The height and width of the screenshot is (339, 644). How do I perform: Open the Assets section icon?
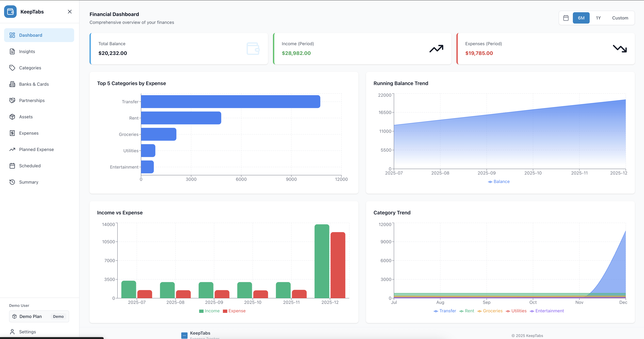[13, 117]
